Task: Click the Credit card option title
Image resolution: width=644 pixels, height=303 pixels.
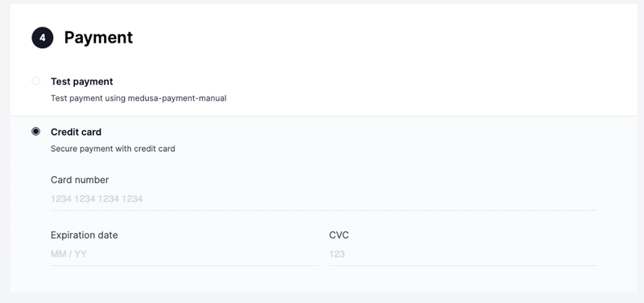Action: click(76, 132)
